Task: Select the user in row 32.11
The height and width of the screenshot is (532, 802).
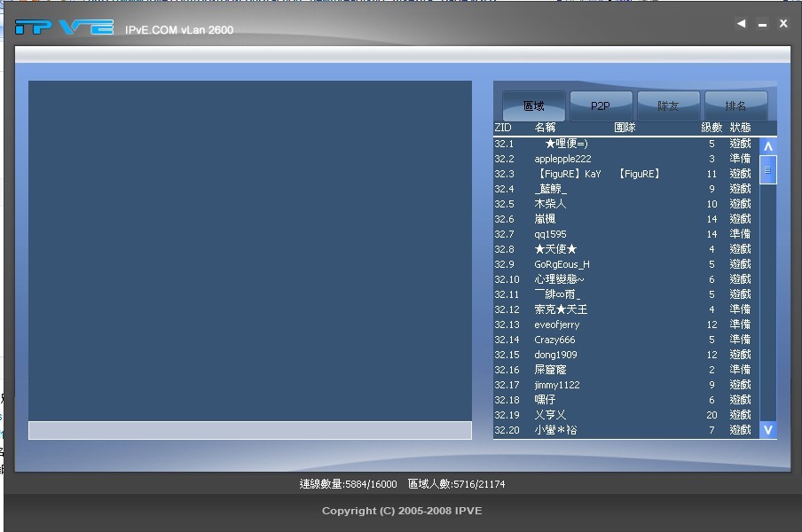Action: tap(626, 294)
